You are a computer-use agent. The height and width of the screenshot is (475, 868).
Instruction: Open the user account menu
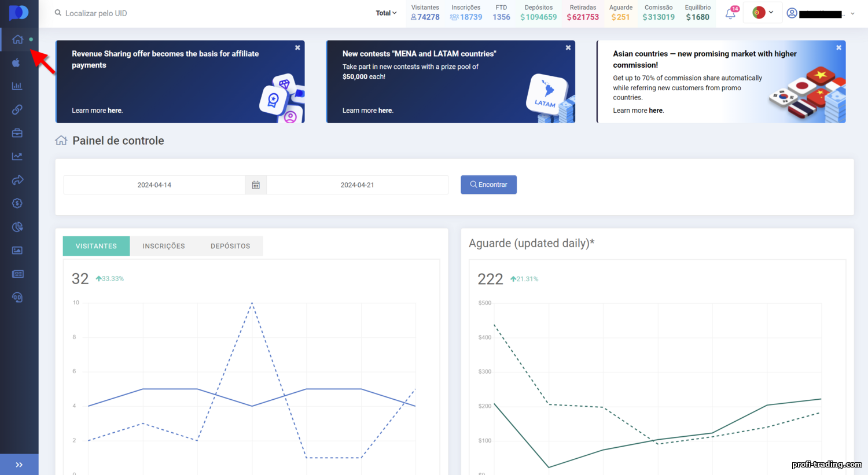point(821,13)
